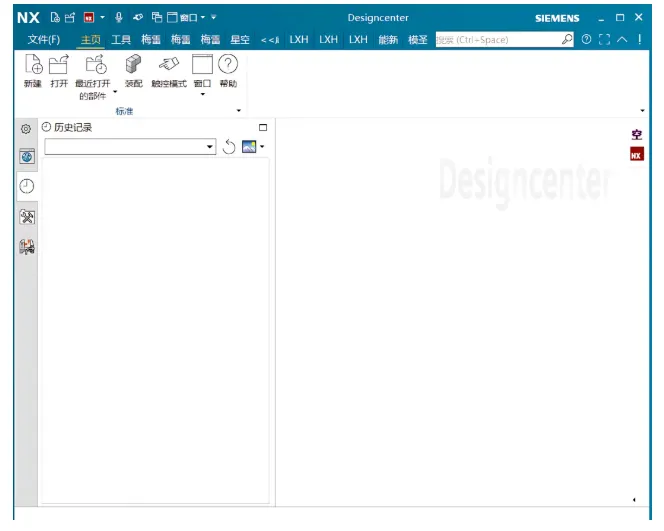Image resolution: width=664 pixels, height=531 pixels.
Task: Click the new-file icon in the title bar
Action: (55, 17)
